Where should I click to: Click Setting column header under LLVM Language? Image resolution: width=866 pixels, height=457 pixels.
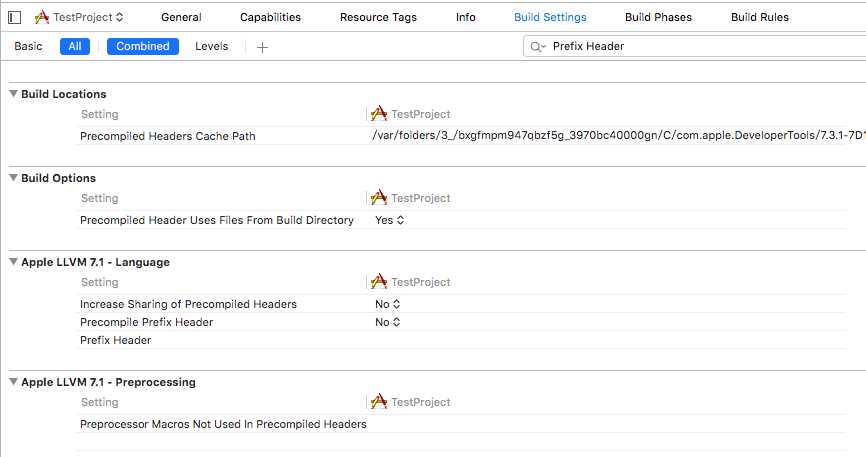99,282
